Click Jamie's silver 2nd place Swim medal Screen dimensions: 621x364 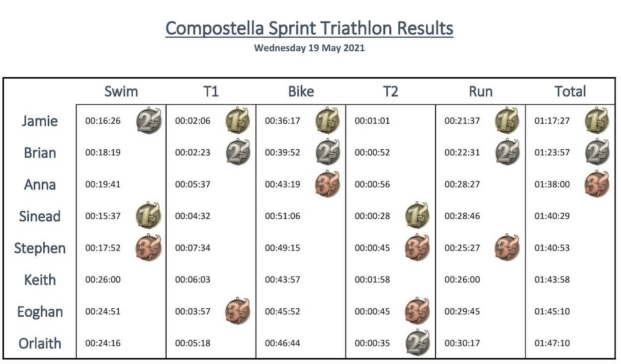point(149,121)
